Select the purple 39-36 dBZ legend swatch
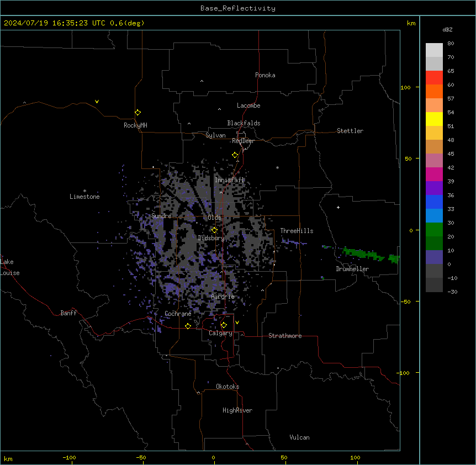 click(434, 188)
